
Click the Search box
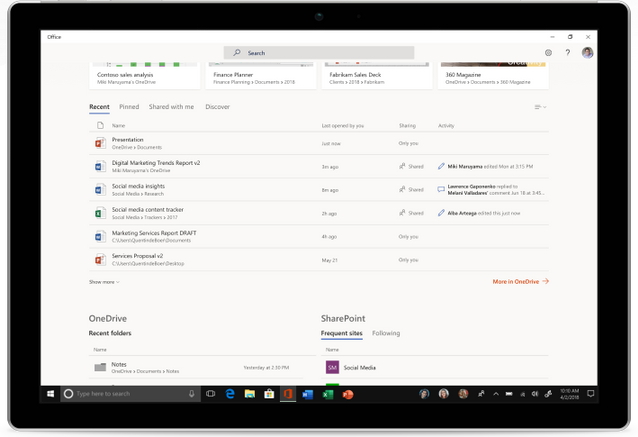coord(319,52)
